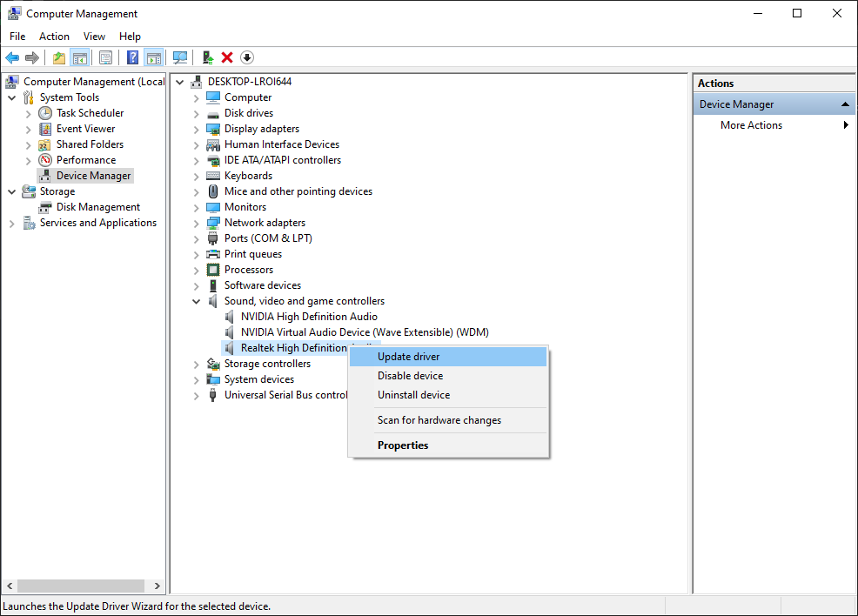Select Disk Management in the tree
Image resolution: width=858 pixels, height=616 pixels.
coord(97,207)
